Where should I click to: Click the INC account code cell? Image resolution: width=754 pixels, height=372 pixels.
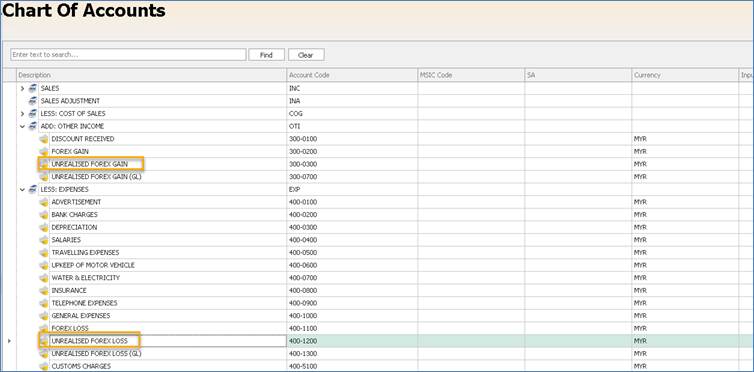tap(352, 88)
